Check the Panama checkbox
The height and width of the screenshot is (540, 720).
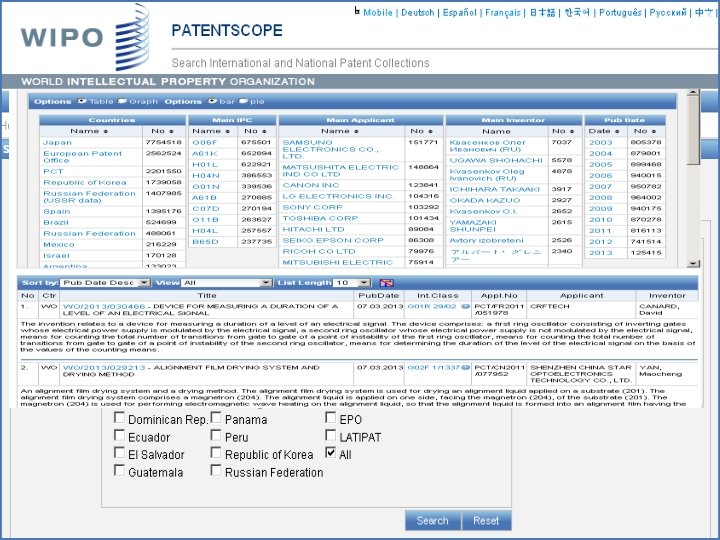(216, 417)
